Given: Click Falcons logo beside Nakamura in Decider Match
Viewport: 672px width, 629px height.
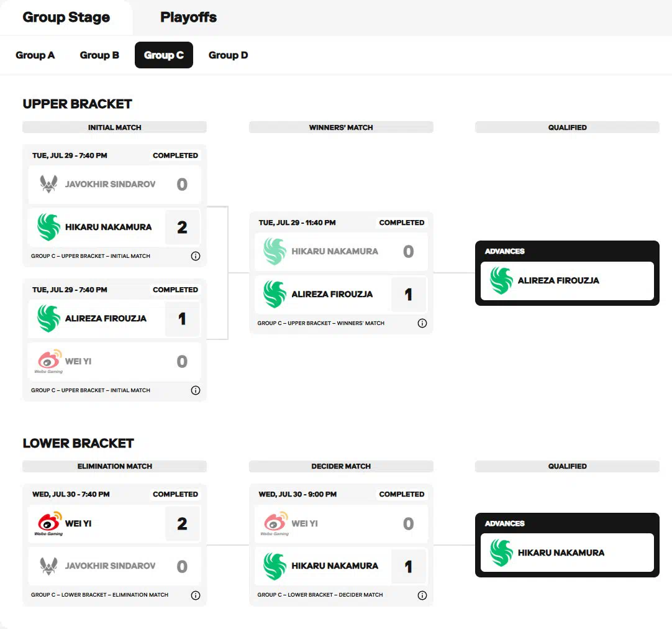Looking at the screenshot, I should (275, 566).
